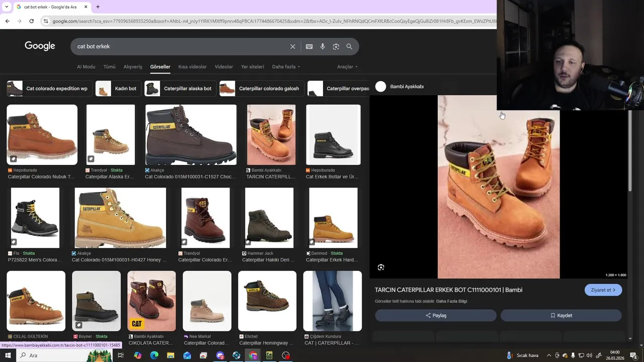Viewport: 644px width, 362px height.
Task: Click the 'Ziyaret et' button
Action: [x=603, y=290]
